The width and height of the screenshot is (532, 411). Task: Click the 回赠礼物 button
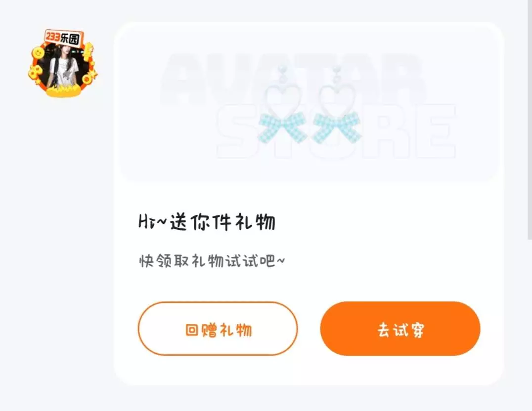pyautogui.click(x=218, y=329)
